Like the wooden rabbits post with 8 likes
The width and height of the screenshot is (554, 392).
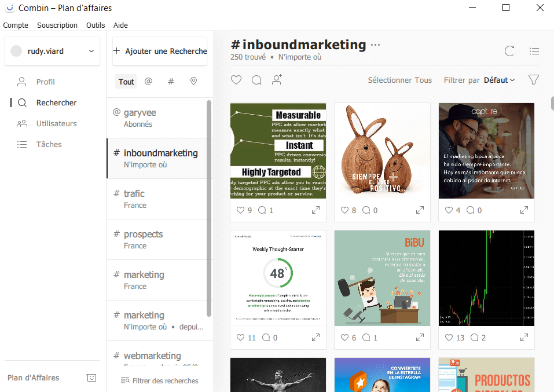point(344,210)
